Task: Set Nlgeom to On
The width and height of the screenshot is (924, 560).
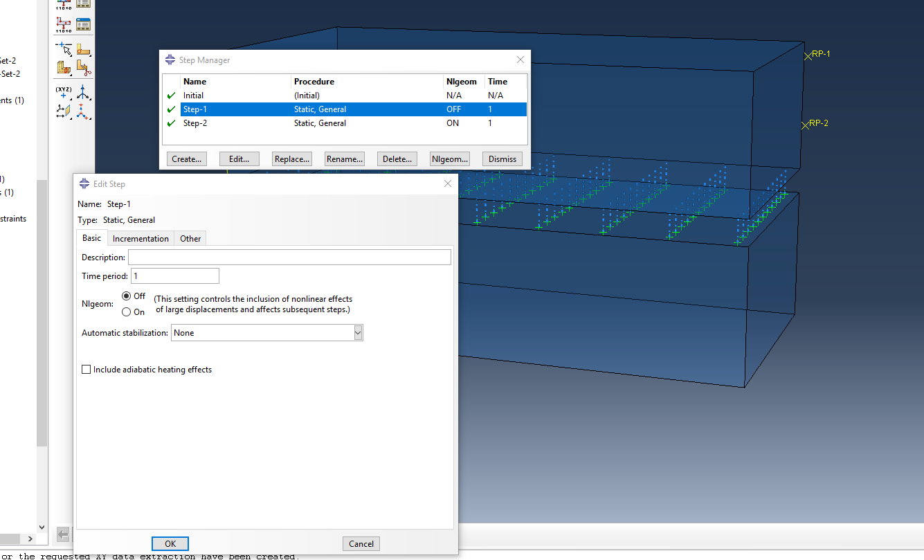Action: pos(127,312)
